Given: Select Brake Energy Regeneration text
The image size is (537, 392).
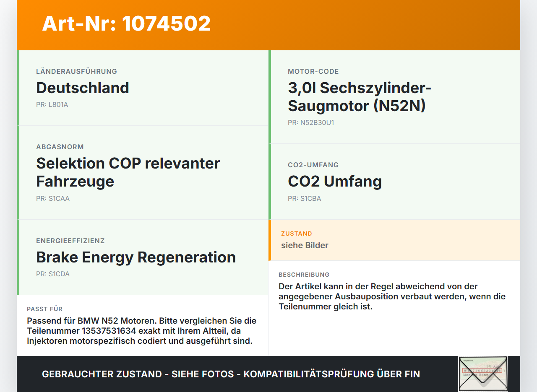Looking at the screenshot, I should pos(136,257).
